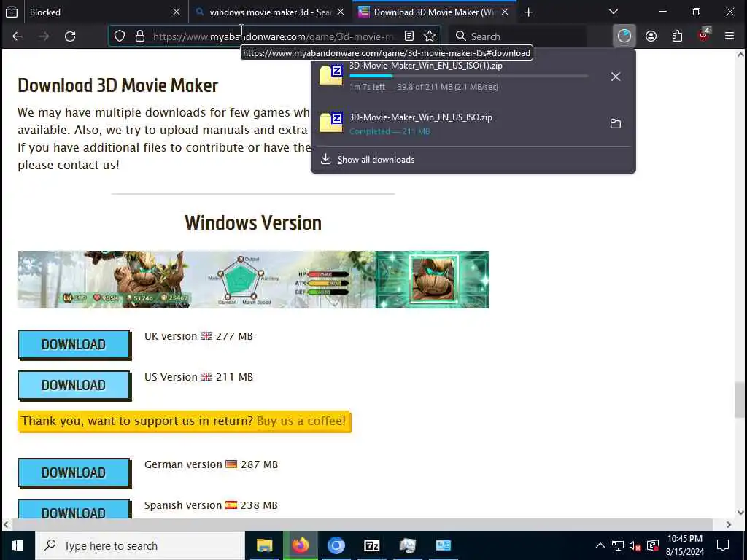The width and height of the screenshot is (747, 560).
Task: Show hidden system tray icons
Action: coord(600,545)
